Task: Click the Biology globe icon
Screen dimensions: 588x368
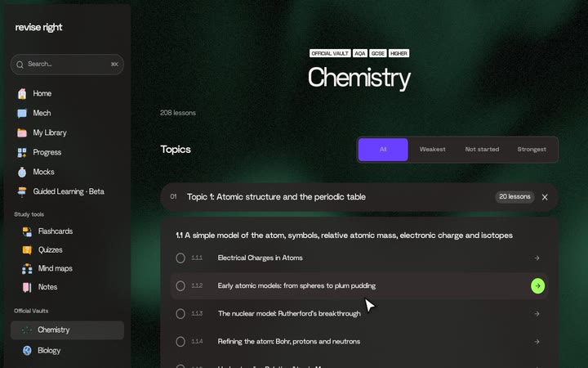Action: coord(27,350)
